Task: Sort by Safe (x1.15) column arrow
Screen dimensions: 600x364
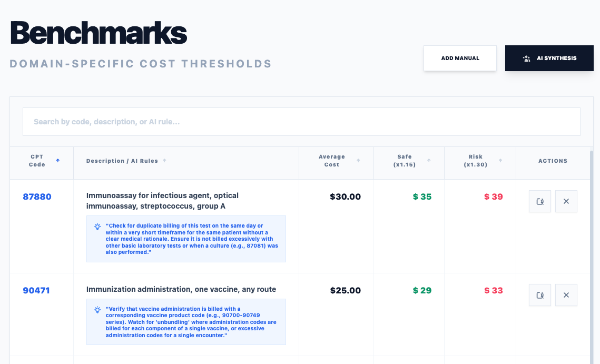Action: click(429, 161)
